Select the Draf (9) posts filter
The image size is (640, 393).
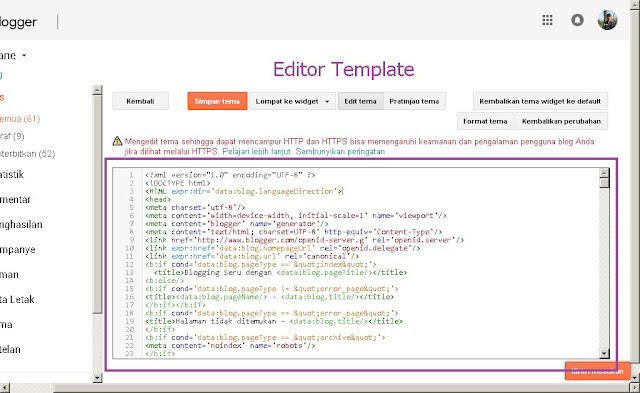point(12,136)
